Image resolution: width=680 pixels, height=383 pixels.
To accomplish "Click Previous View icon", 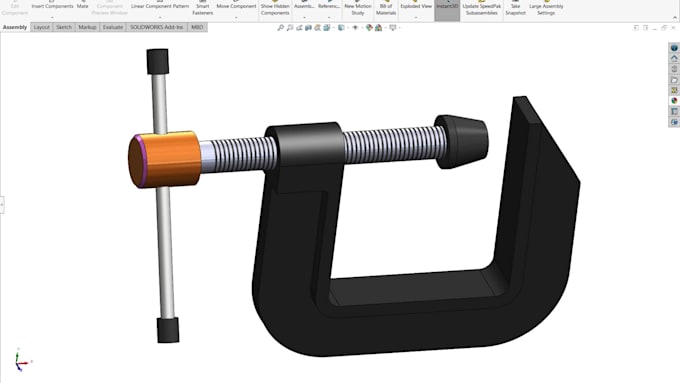I will (299, 27).
